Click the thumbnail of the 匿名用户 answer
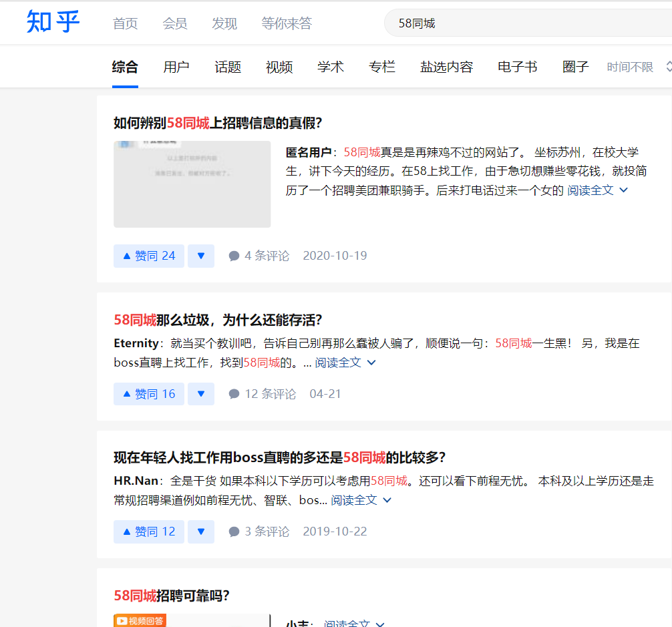Viewport: 672px width, 627px height. coord(192,184)
